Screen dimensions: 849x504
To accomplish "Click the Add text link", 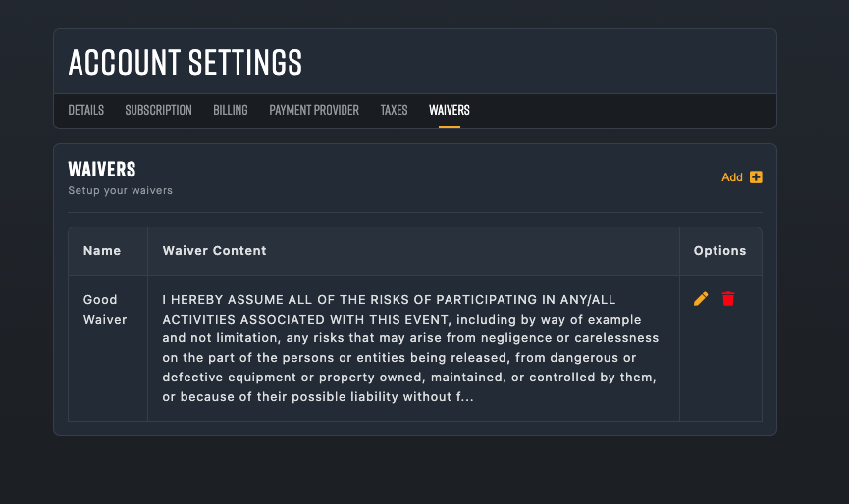I will (x=731, y=177).
